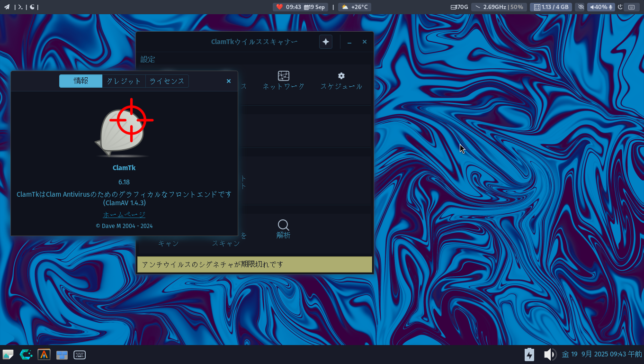This screenshot has height=364, width=644.
Task: Click the '© Dave M 2004 - 2024' copyright text
Action: (124, 226)
